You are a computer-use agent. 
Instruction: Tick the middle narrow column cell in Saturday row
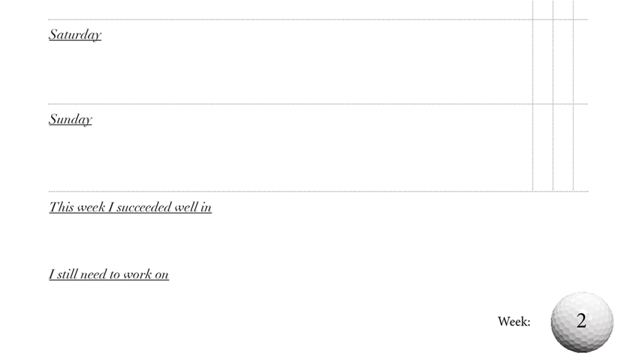coord(563,62)
